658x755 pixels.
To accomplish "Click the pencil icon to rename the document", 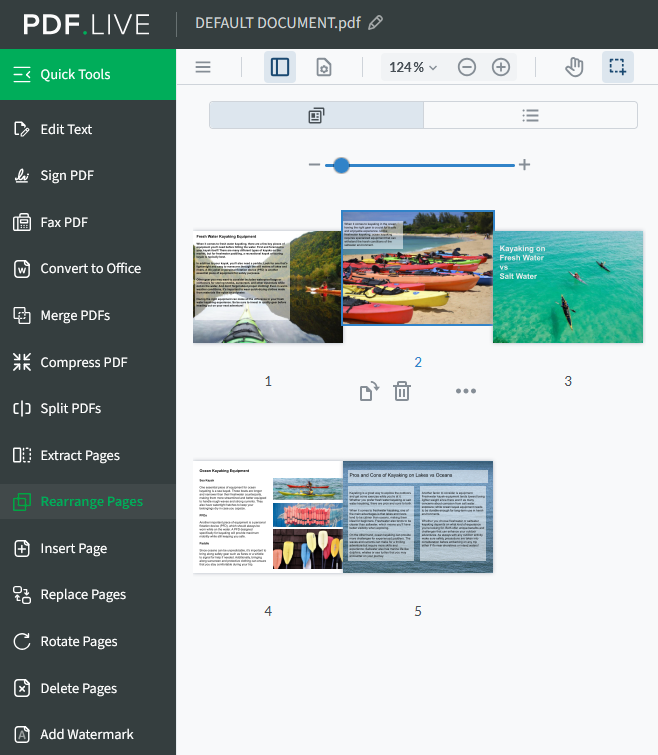I will pyautogui.click(x=375, y=22).
